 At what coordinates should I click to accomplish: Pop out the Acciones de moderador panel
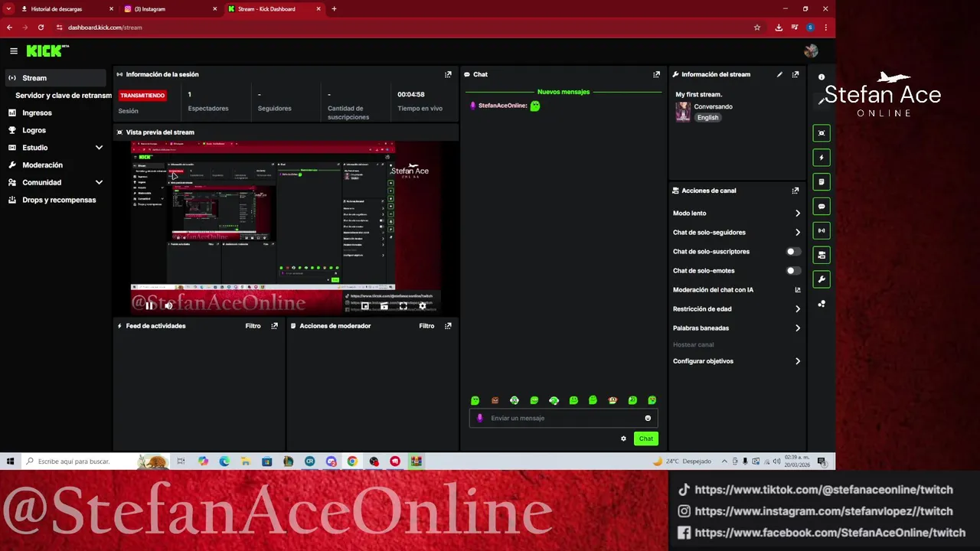coord(448,326)
